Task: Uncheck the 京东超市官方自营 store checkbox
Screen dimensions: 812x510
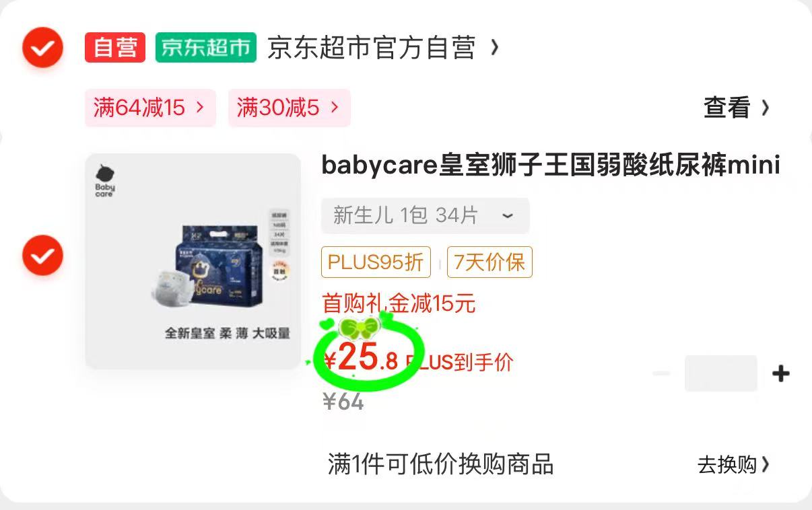Action: [42, 48]
